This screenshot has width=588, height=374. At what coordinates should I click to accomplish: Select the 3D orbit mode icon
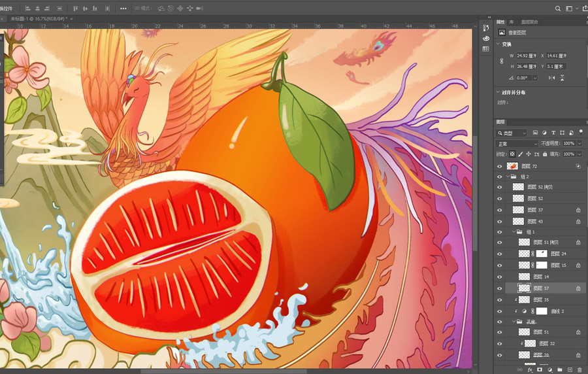[x=161, y=8]
